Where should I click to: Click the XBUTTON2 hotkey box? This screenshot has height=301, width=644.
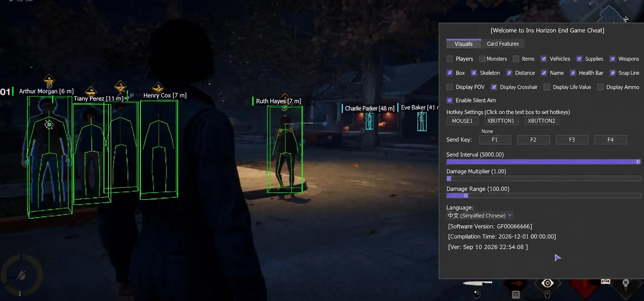[542, 121]
